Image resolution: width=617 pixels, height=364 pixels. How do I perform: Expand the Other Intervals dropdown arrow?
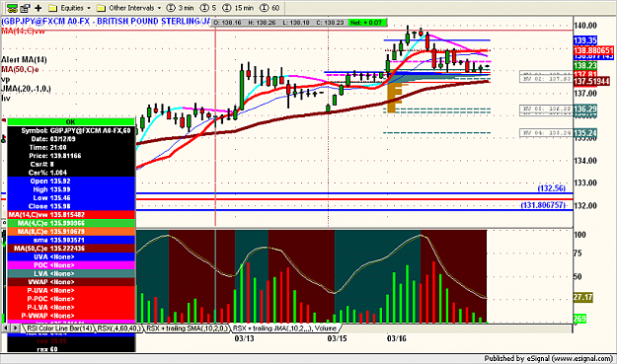159,8
